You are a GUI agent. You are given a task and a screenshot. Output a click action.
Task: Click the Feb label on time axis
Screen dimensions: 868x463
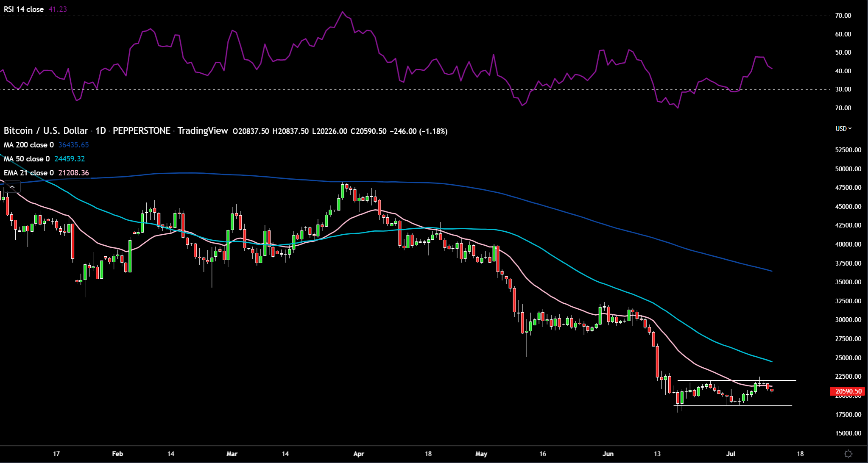pos(117,454)
